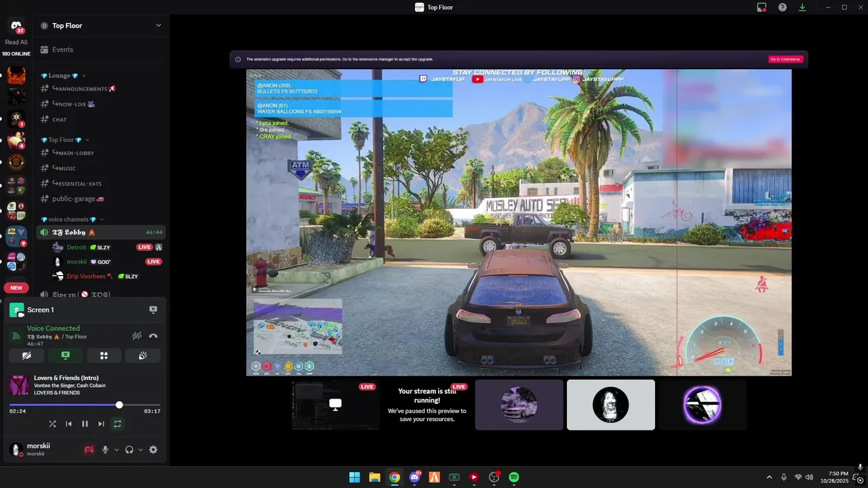Collapse the voice channels category
This screenshot has height=488, width=868.
(x=73, y=220)
